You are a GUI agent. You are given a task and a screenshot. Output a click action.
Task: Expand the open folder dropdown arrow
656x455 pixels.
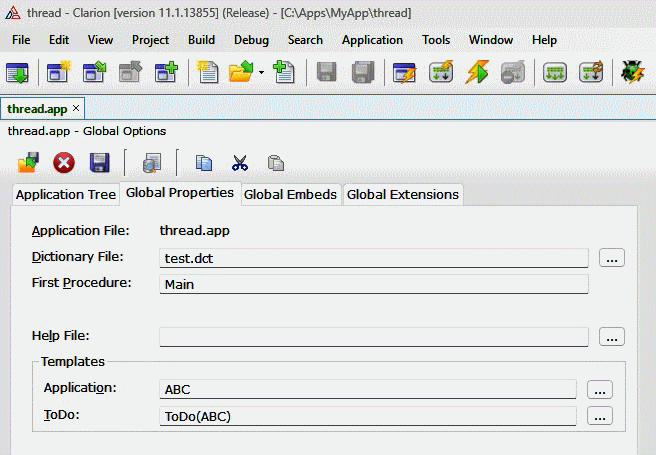click(261, 73)
